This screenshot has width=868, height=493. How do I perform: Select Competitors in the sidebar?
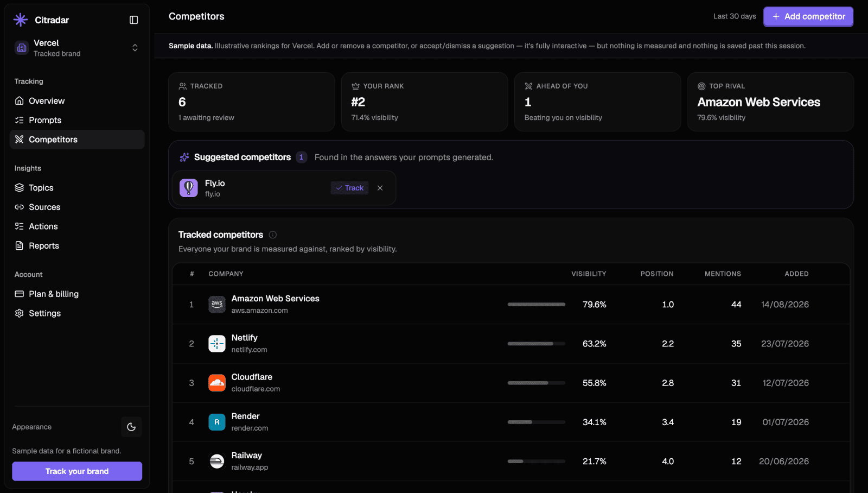77,140
